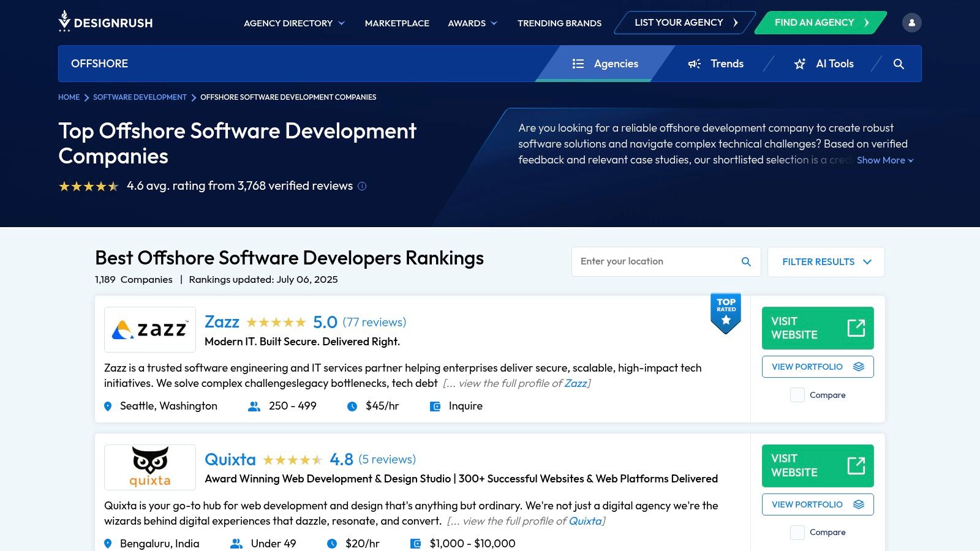Viewport: 980px width, 551px height.
Task: Check the Compare box for Quixta
Action: pyautogui.click(x=797, y=533)
